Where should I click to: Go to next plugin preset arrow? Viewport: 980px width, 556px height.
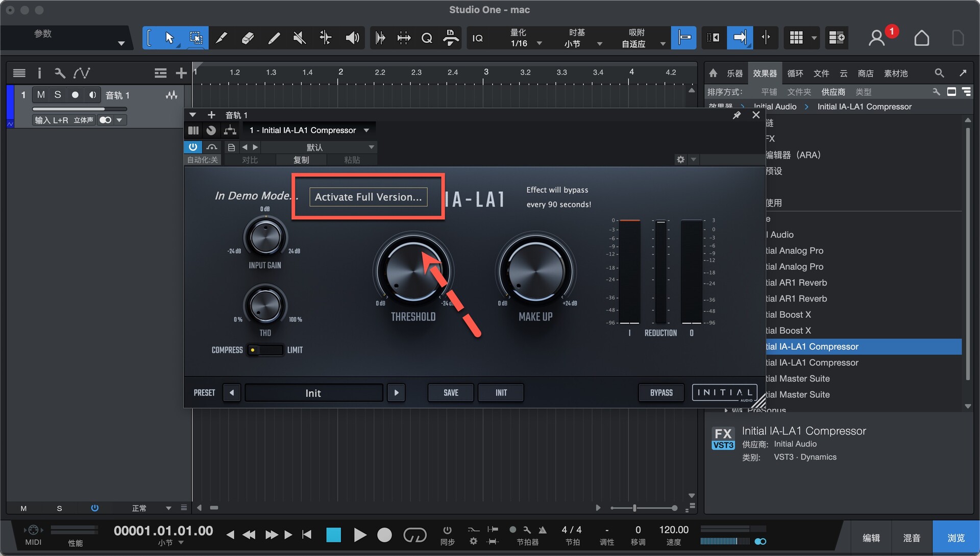(x=396, y=393)
